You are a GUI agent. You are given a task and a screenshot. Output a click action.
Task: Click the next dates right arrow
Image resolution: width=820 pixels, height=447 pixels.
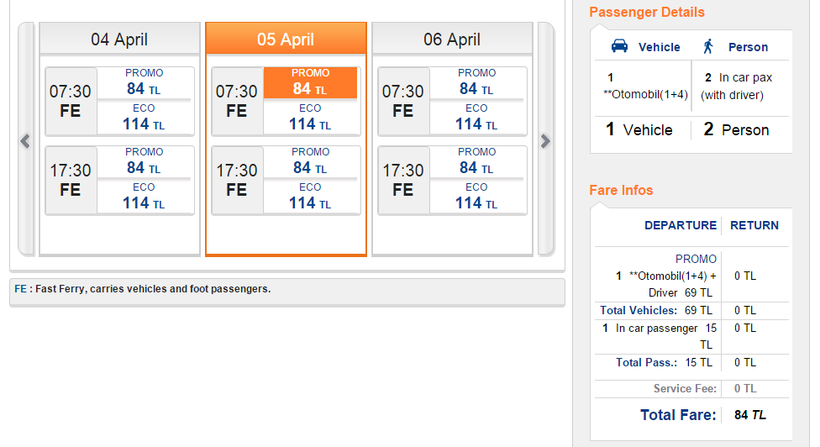[x=545, y=141]
